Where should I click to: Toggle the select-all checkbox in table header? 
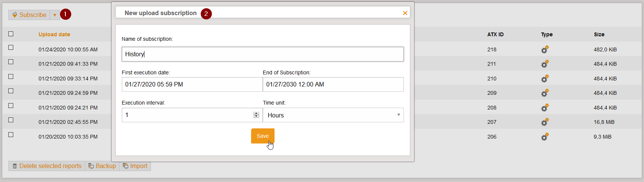click(11, 34)
